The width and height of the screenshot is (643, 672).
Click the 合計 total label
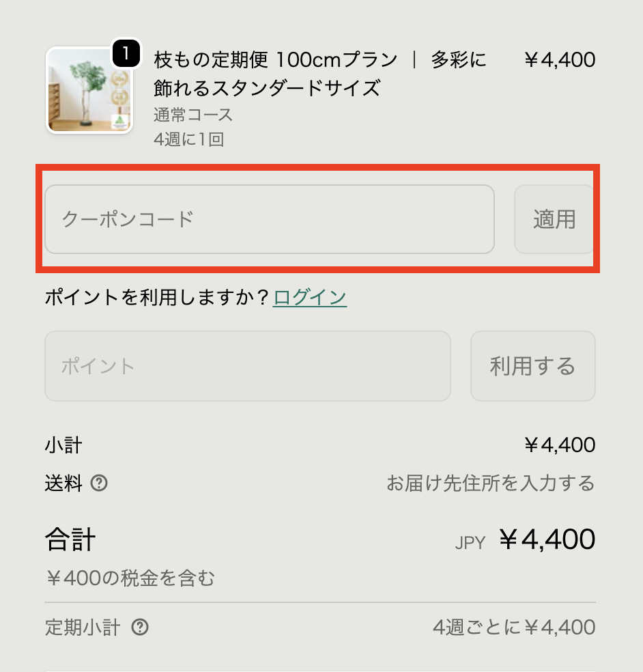coord(70,540)
